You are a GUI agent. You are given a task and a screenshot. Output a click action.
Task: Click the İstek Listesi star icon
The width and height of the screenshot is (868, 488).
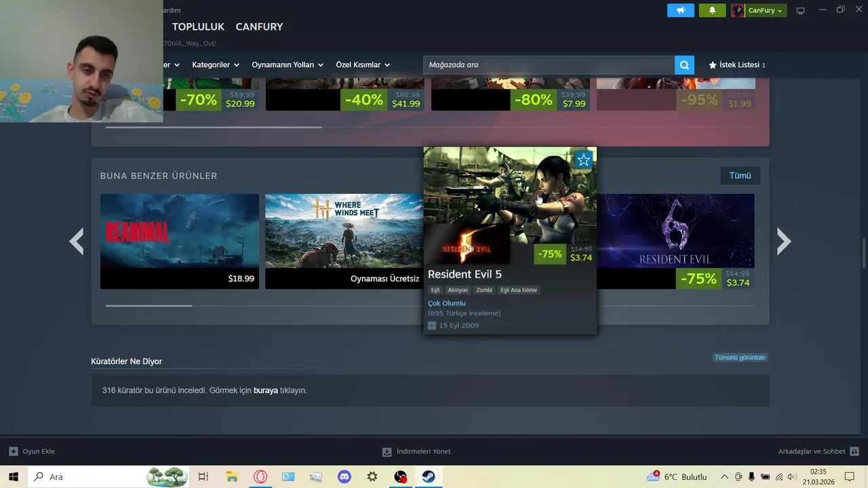pyautogui.click(x=713, y=65)
